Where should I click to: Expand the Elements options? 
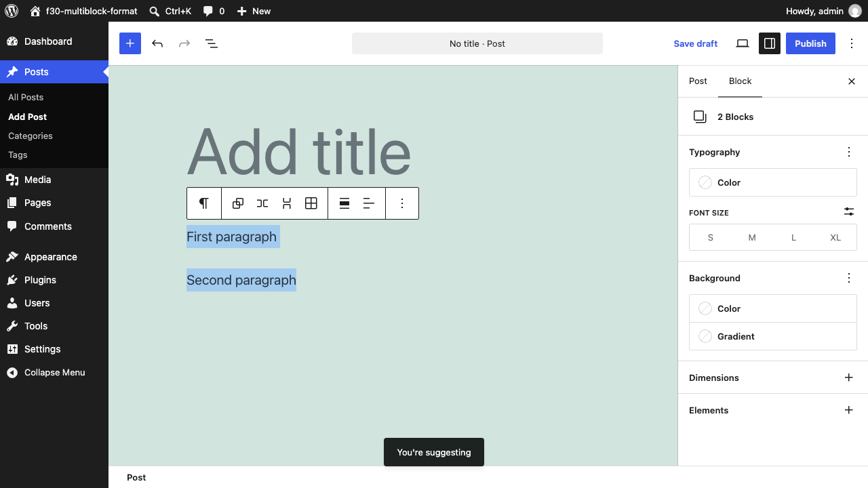(x=849, y=410)
